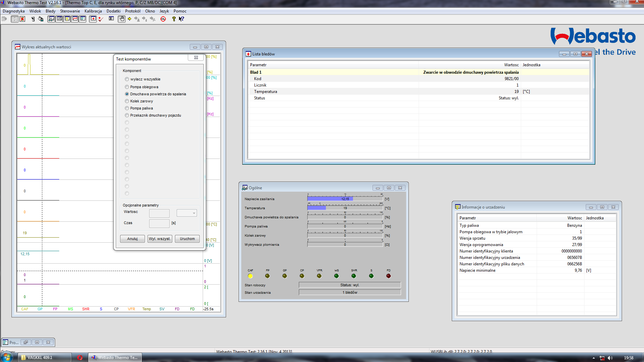Switch to VAGKKL 409.1 taskbar button
644x362 pixels.
point(45,358)
